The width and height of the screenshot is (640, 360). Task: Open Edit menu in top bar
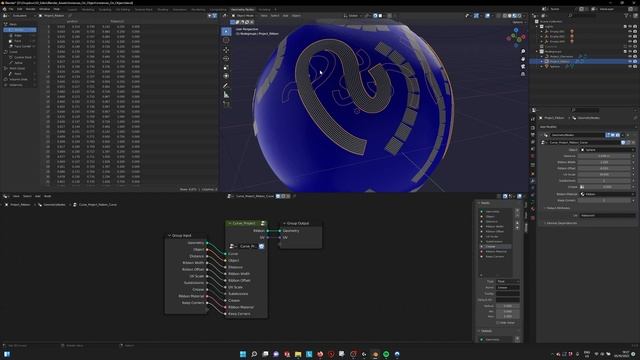point(20,9)
